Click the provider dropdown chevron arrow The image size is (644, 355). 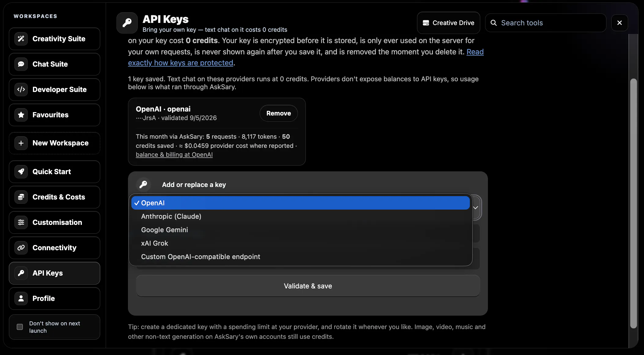[476, 208]
